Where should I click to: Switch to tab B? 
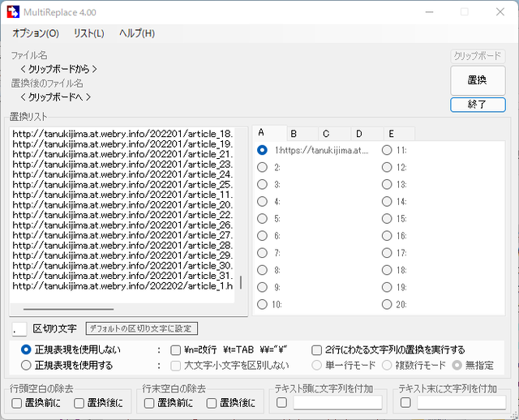pyautogui.click(x=302, y=134)
